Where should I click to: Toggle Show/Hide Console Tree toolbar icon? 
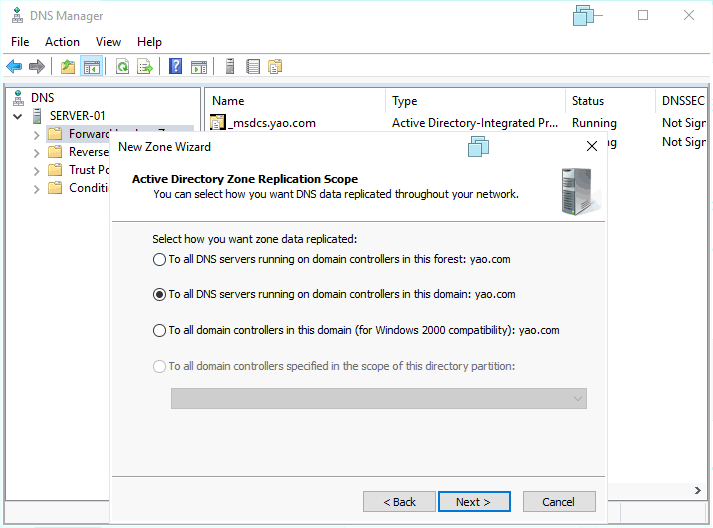point(91,67)
